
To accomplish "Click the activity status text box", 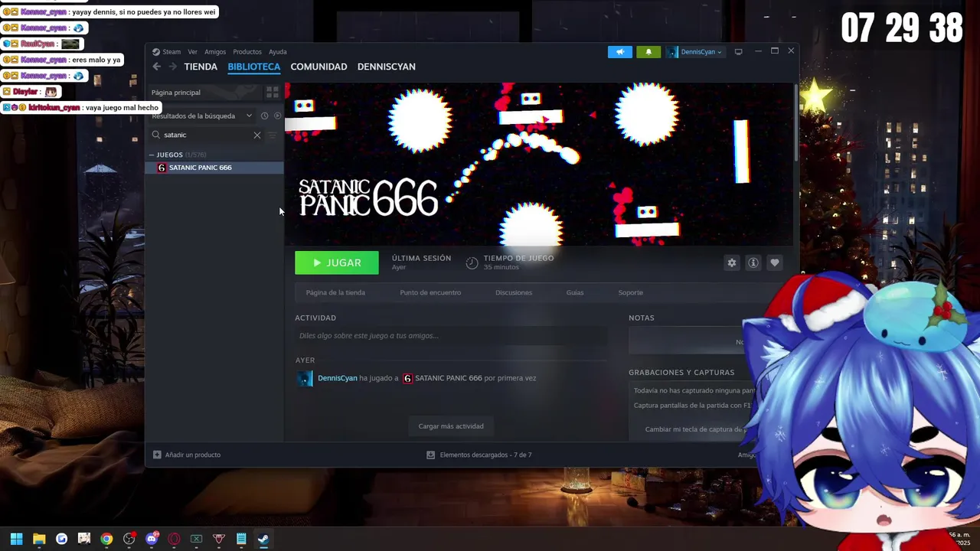I will tap(451, 336).
